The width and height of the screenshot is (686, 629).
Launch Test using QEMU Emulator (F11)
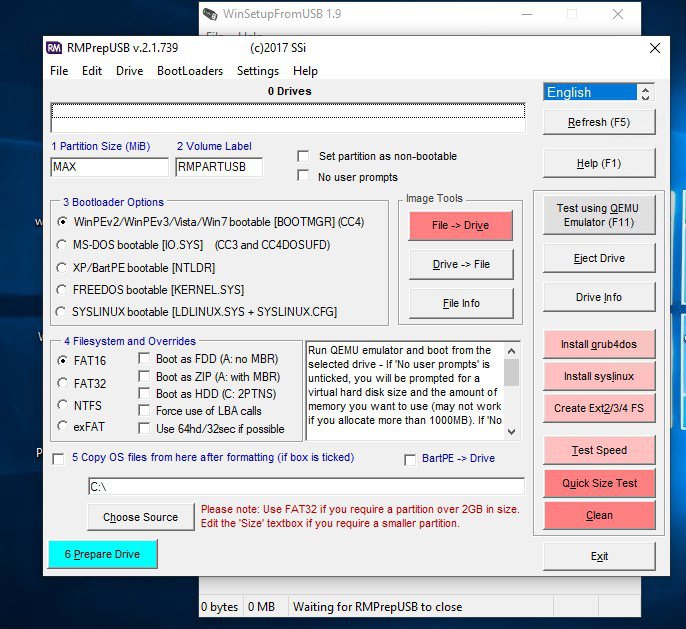point(599,215)
